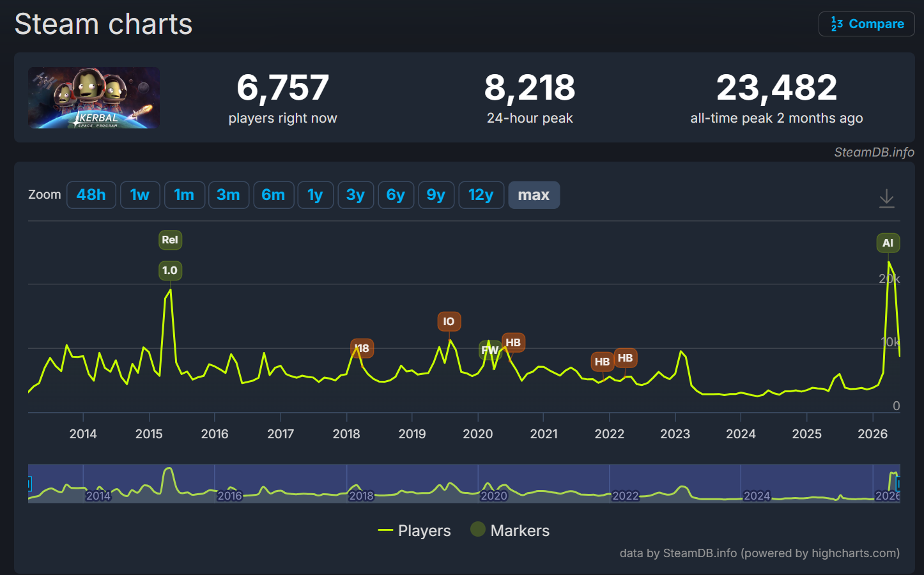
Task: Set chart zoom to 3y
Action: point(355,195)
